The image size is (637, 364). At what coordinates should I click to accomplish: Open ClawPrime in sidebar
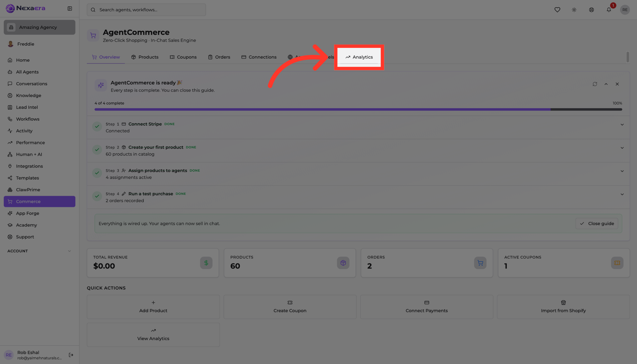pyautogui.click(x=40, y=190)
